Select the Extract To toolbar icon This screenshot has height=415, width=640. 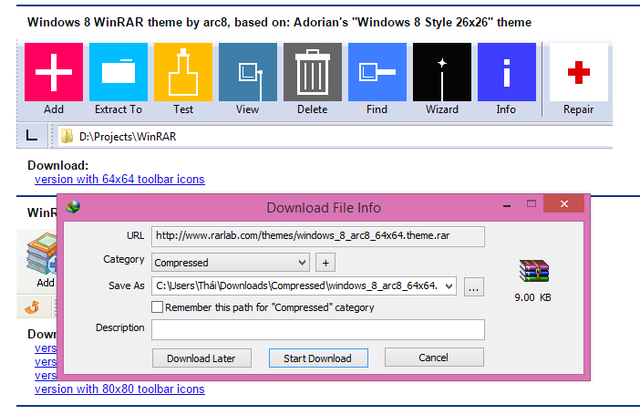click(x=118, y=72)
